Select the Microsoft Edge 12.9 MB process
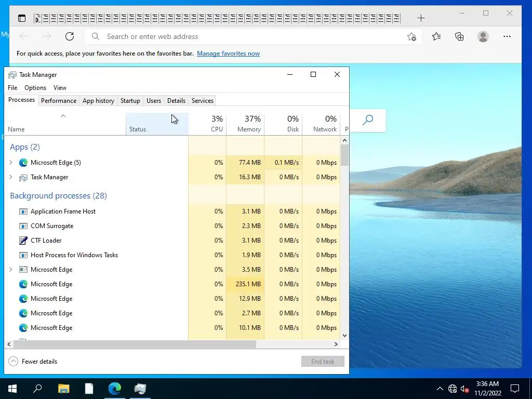The width and height of the screenshot is (532, 399). click(x=172, y=299)
